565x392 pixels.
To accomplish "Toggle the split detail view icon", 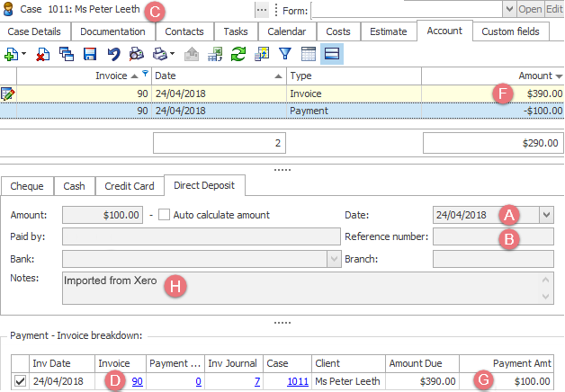I will (332, 54).
